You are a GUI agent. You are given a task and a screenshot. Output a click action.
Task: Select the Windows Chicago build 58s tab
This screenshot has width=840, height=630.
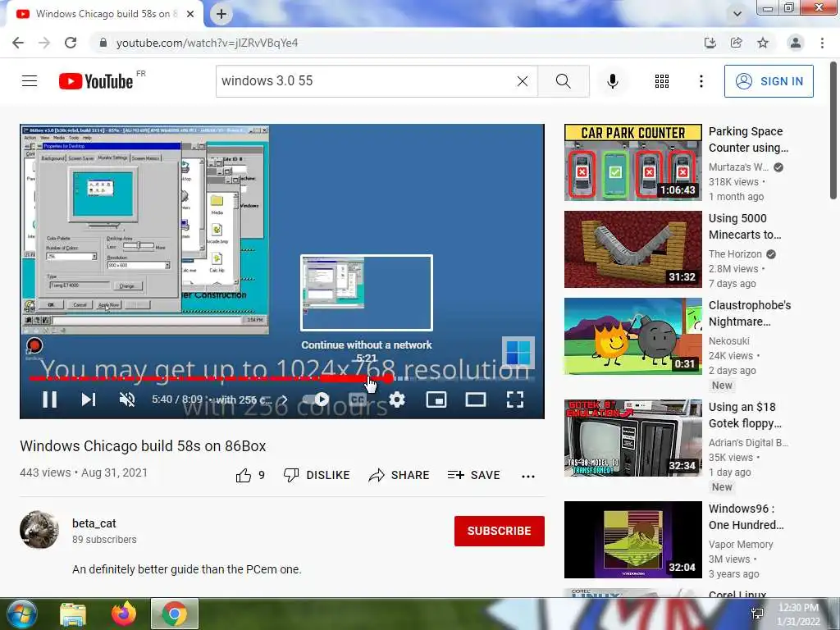[103, 15]
